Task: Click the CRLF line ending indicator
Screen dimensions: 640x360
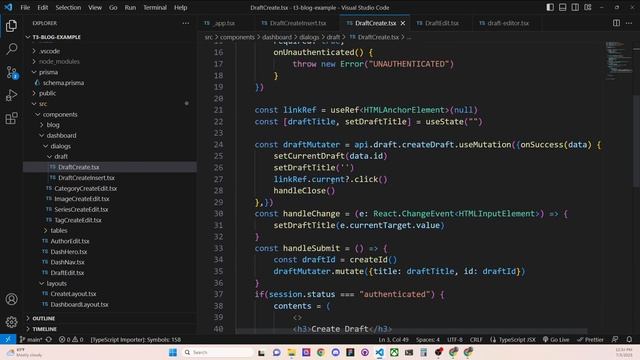Action: click(x=476, y=340)
